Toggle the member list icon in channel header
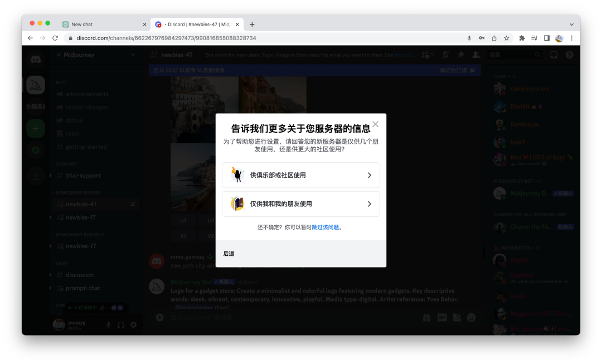 pos(476,55)
